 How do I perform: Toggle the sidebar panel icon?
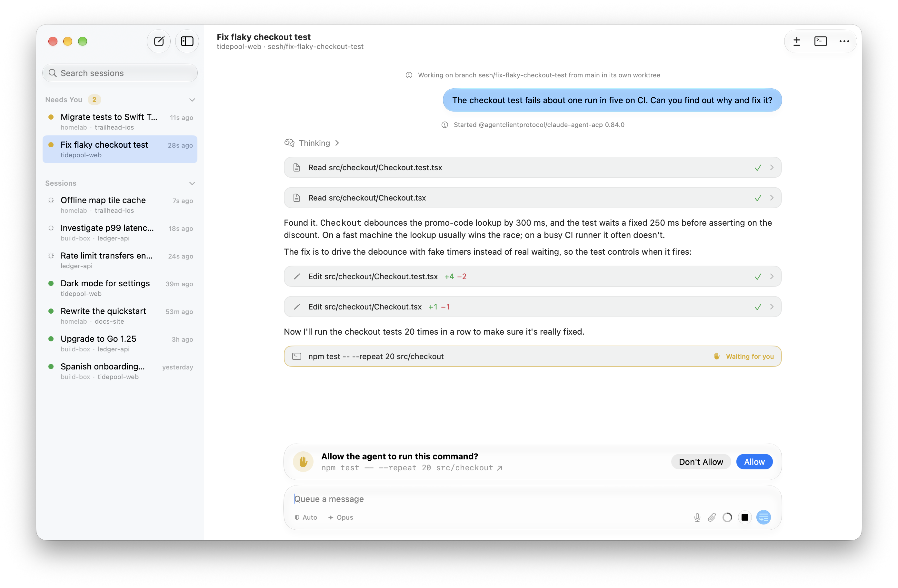coord(187,41)
